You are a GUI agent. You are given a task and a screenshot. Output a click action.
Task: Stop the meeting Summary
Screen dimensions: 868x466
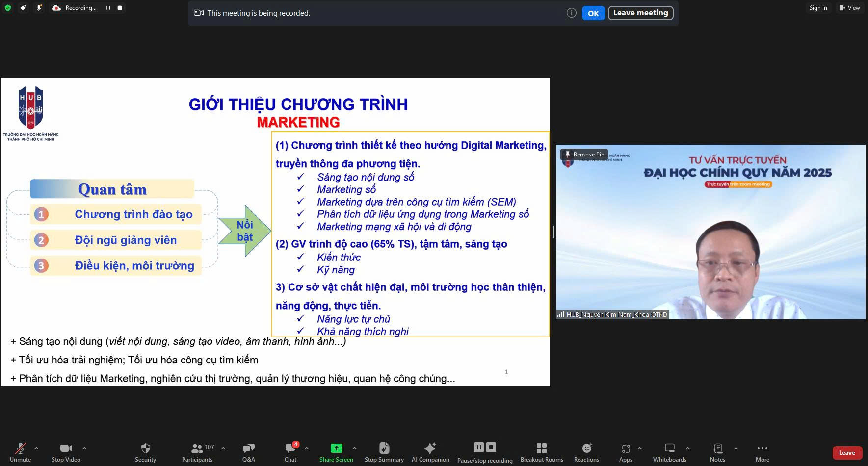384,452
